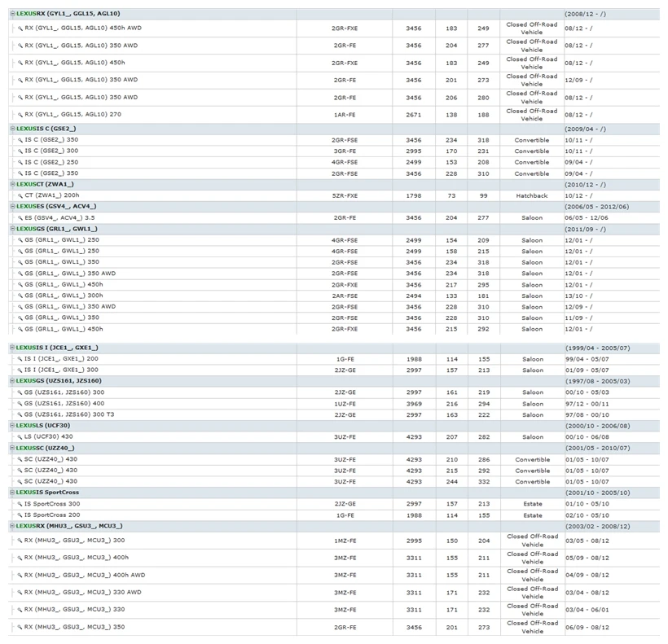Click the magnifier icon beside RX 450h AWD
Viewport: 668px width, 644px height.
[x=20, y=28]
